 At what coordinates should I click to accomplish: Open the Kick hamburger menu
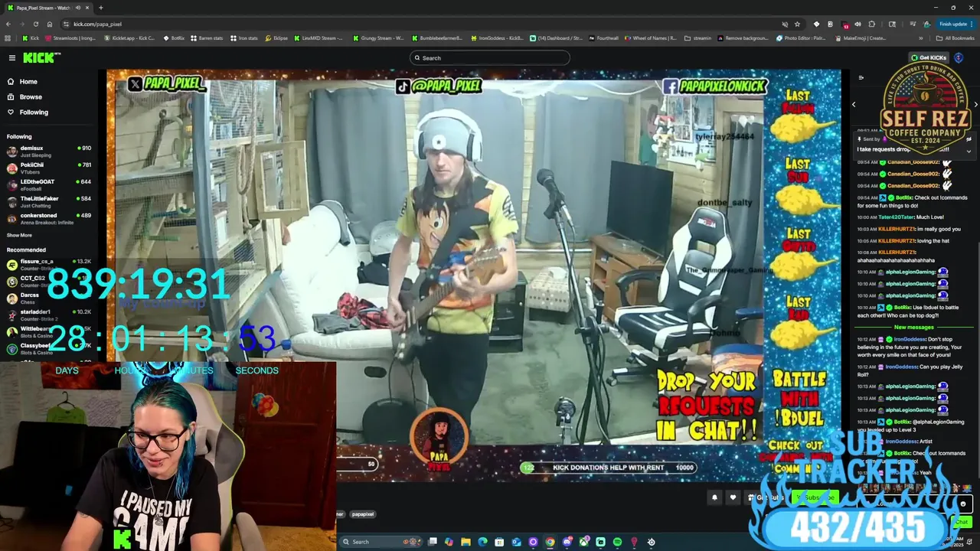(12, 57)
